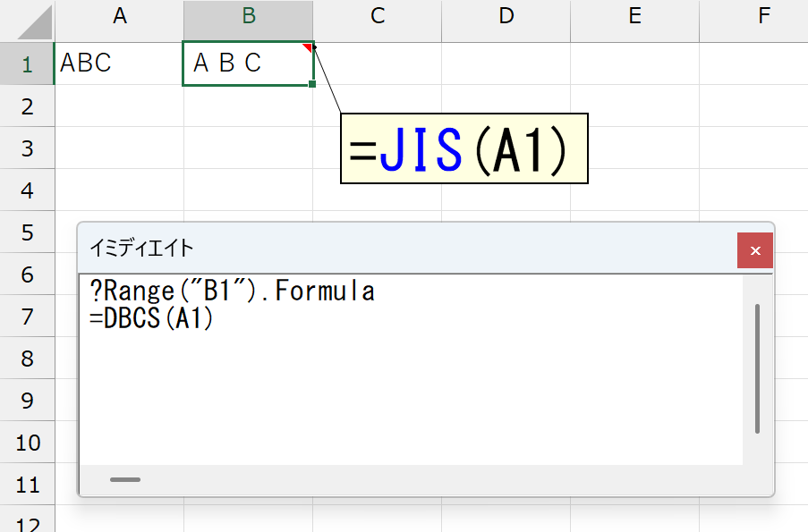
Task: Click the ?Range("B1").Formula line
Action: (x=232, y=291)
